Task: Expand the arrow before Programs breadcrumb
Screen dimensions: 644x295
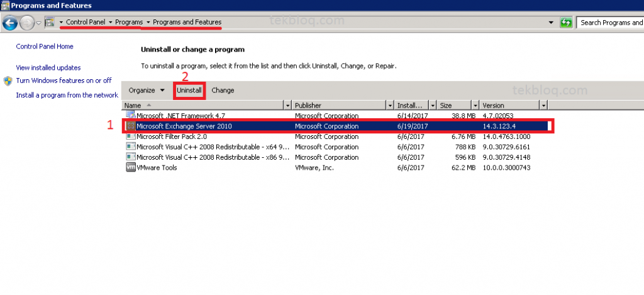Action: 111,23
